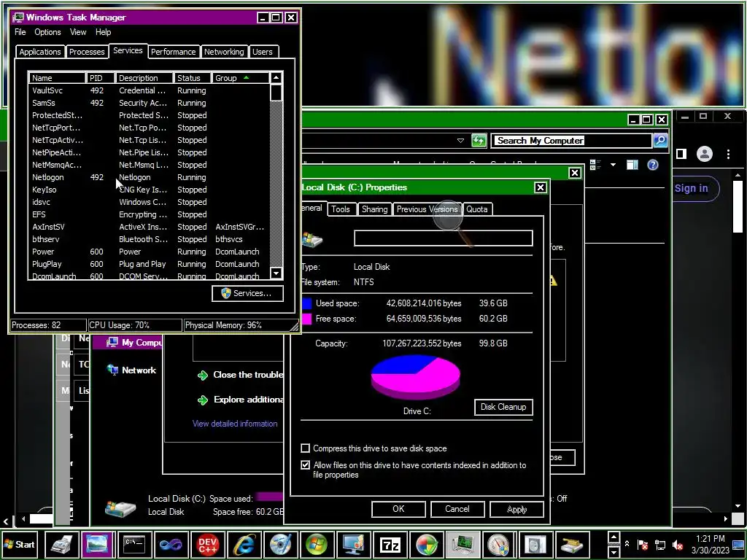Launch 7-Zip from the taskbar
747x560 pixels.
click(390, 544)
